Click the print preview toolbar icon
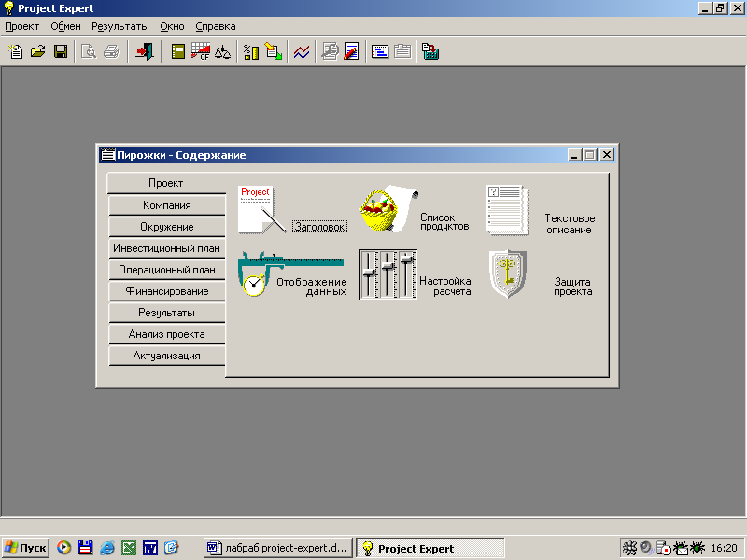The width and height of the screenshot is (747, 560). (x=89, y=51)
